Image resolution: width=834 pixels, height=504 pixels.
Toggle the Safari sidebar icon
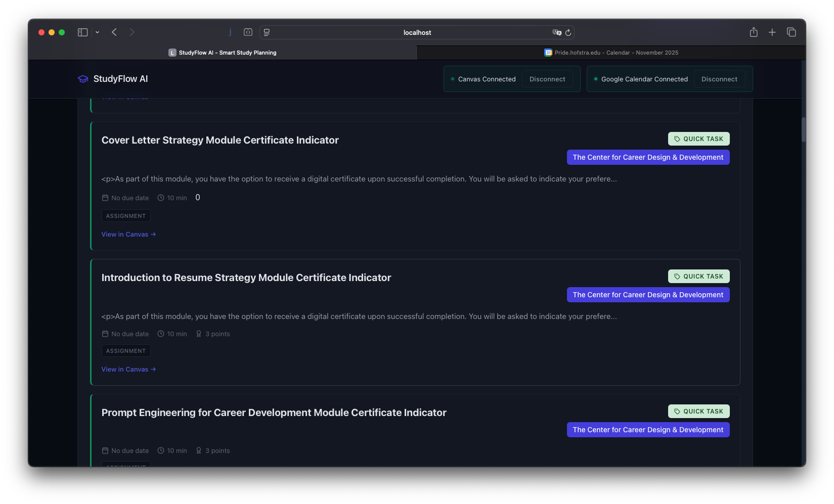[x=83, y=32]
